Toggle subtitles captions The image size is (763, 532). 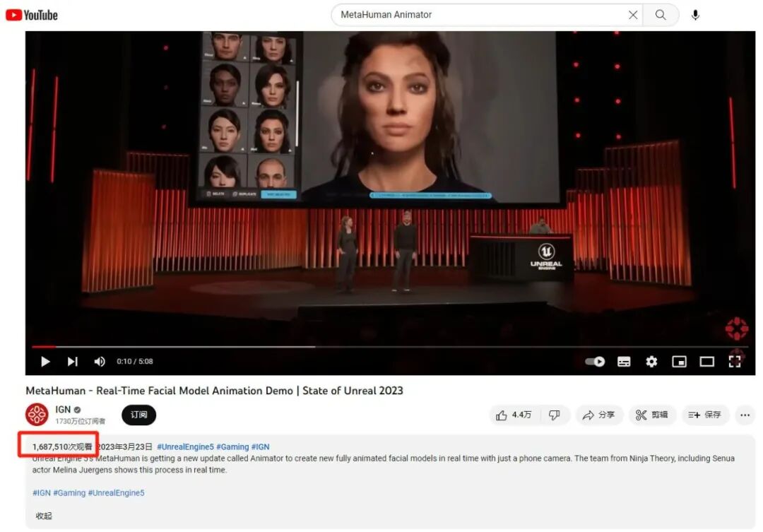pos(624,362)
